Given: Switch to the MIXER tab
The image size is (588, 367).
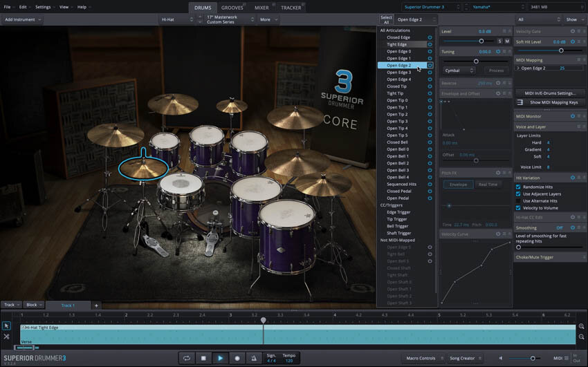Looking at the screenshot, I should tap(261, 8).
